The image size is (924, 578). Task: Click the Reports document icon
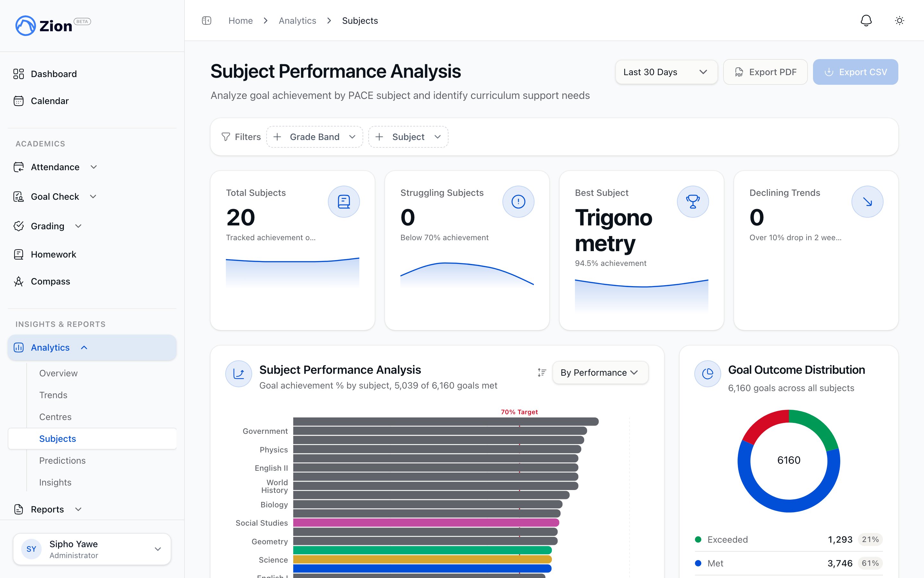[x=19, y=509]
